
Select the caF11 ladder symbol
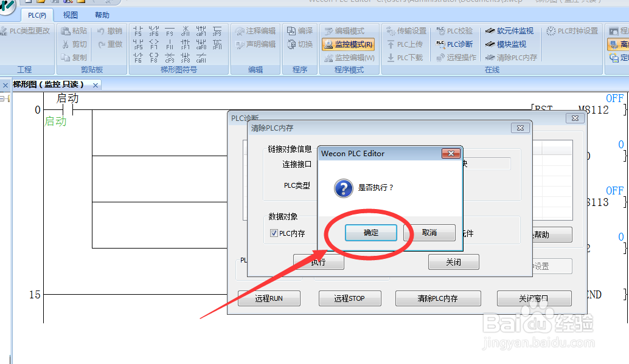201,58
